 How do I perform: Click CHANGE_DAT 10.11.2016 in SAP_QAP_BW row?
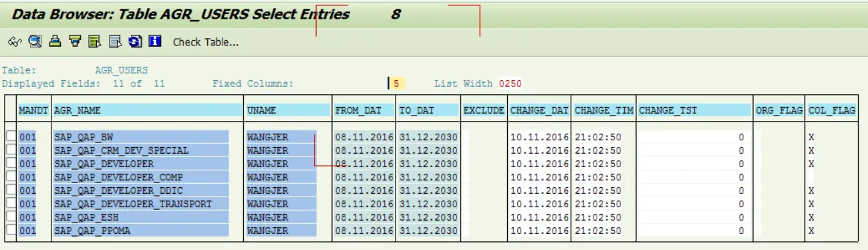point(540,137)
